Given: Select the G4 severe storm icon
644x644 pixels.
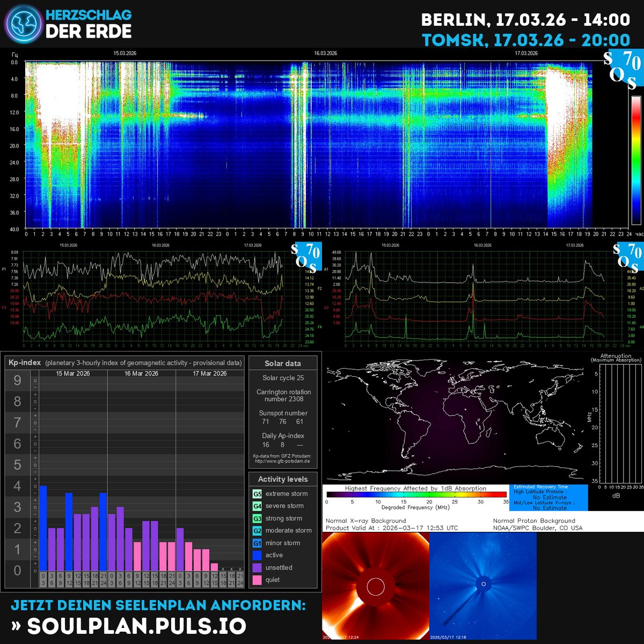Looking at the screenshot, I should coord(256,506).
